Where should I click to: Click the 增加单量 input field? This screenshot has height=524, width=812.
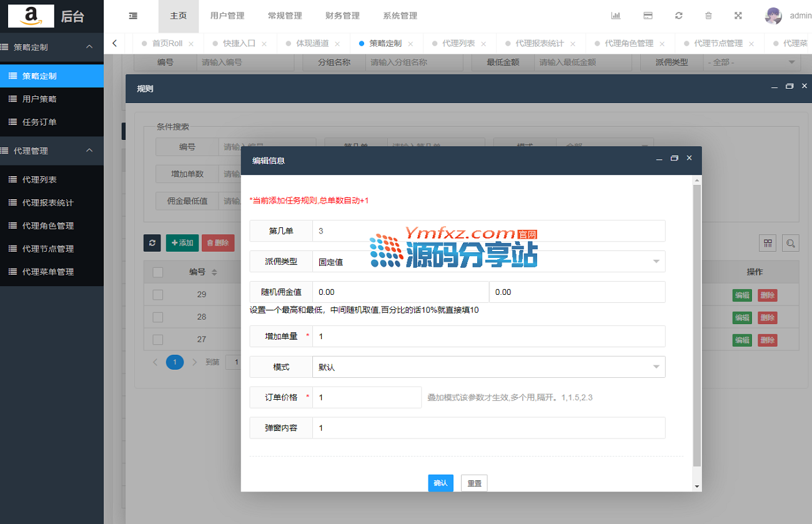488,336
